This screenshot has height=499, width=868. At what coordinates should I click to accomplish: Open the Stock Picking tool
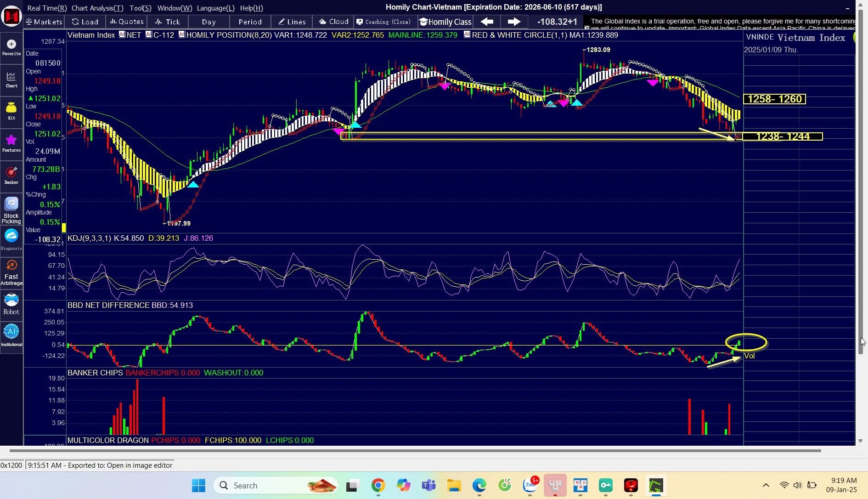coord(11,210)
